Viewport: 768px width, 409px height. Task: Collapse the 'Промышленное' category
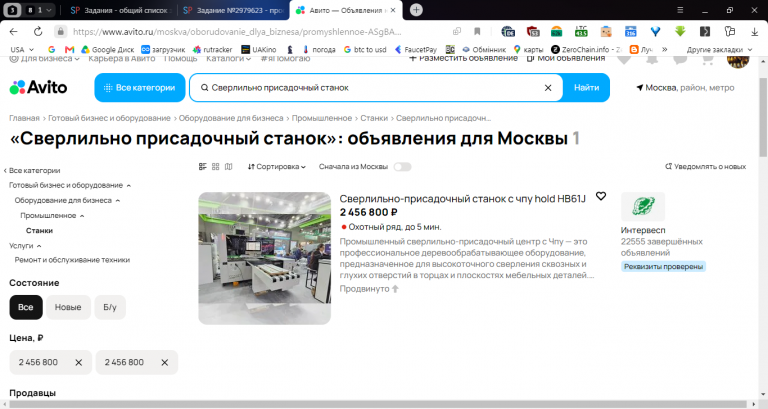pyautogui.click(x=82, y=216)
